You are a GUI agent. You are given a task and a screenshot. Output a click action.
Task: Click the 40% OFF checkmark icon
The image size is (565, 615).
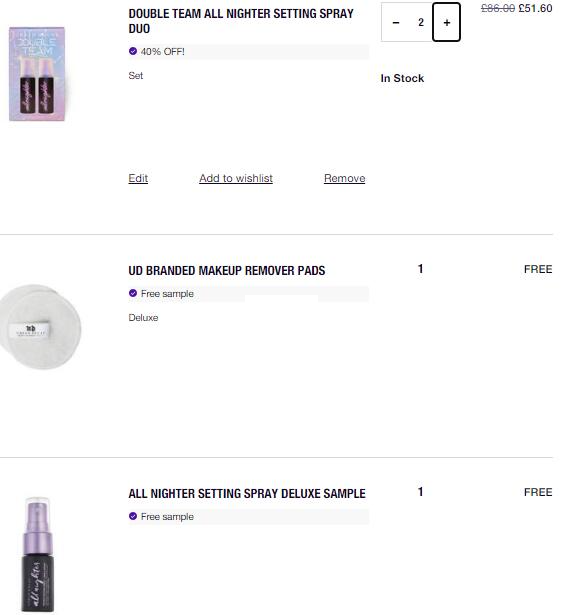pos(133,51)
